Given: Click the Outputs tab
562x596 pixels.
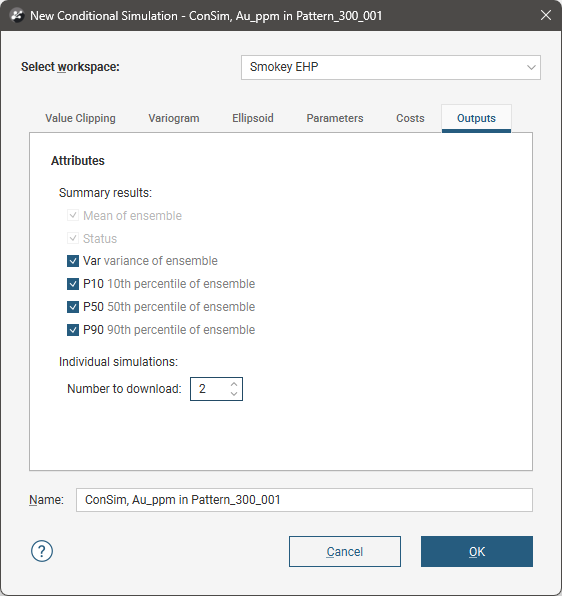Looking at the screenshot, I should click(x=476, y=118).
